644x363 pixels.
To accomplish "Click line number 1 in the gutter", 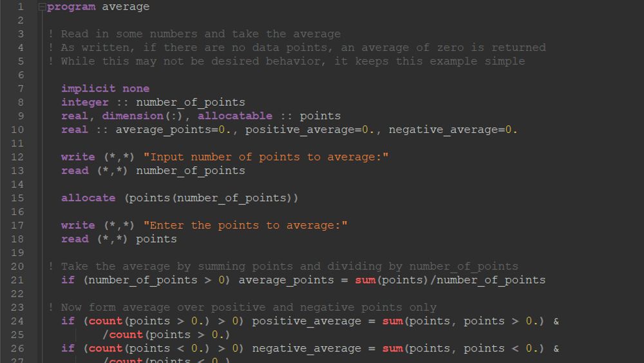I will 20,6.
